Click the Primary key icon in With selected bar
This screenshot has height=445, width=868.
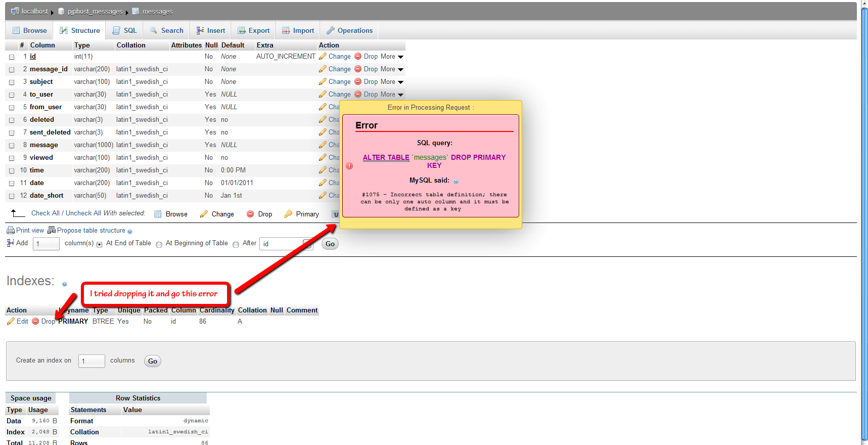click(x=288, y=214)
